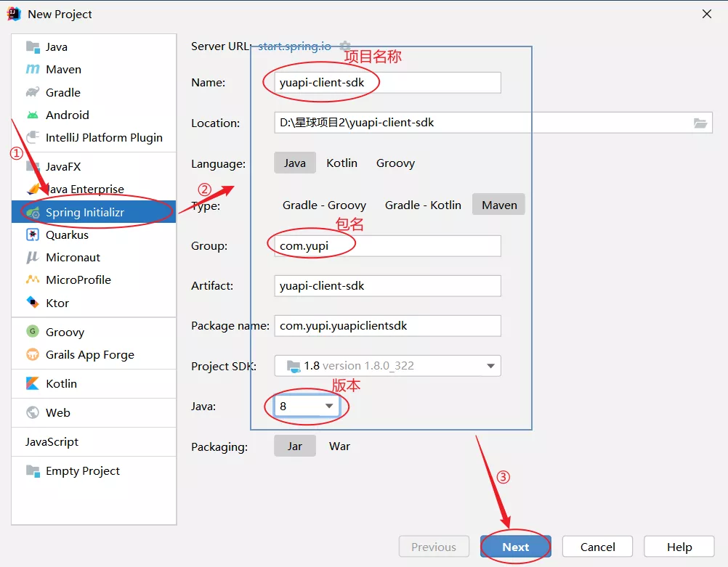The height and width of the screenshot is (567, 728).
Task: Click the Artifact input field
Action: (x=388, y=286)
